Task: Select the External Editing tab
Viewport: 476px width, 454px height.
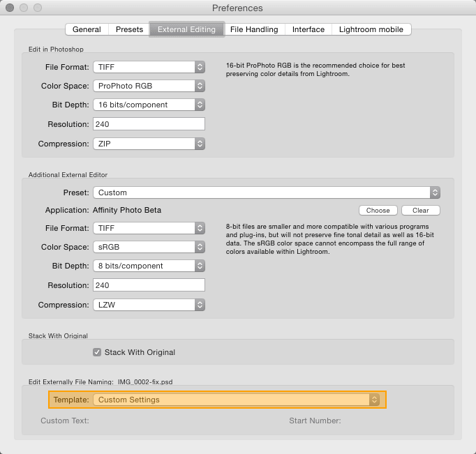Action: (x=186, y=29)
